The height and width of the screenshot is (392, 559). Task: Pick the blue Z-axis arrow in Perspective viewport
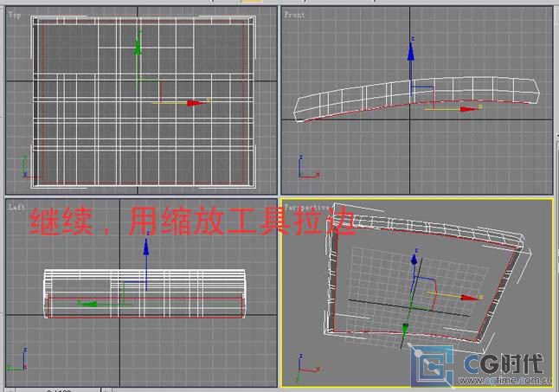pyautogui.click(x=414, y=260)
